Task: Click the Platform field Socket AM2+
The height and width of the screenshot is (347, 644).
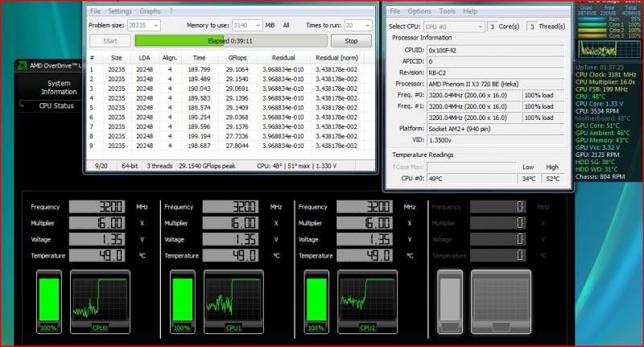Action: coord(496,129)
